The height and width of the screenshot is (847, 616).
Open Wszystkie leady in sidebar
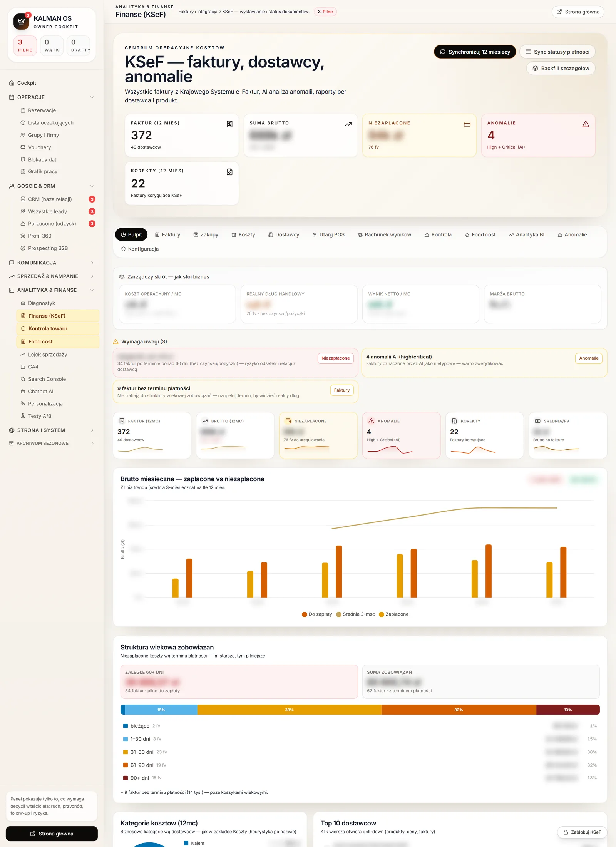(x=58, y=212)
